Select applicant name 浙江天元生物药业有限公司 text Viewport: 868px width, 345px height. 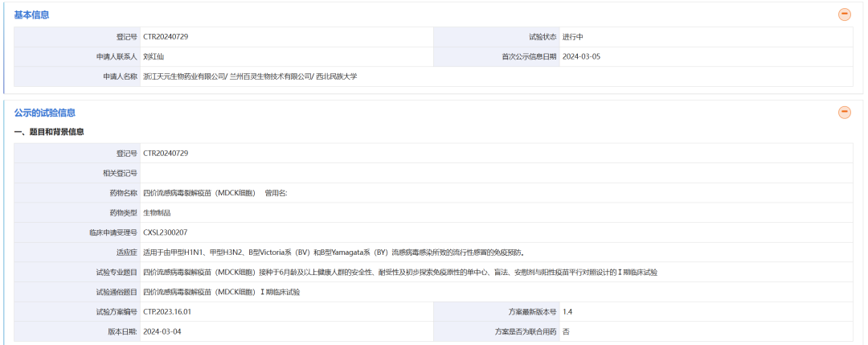pyautogui.click(x=184, y=76)
